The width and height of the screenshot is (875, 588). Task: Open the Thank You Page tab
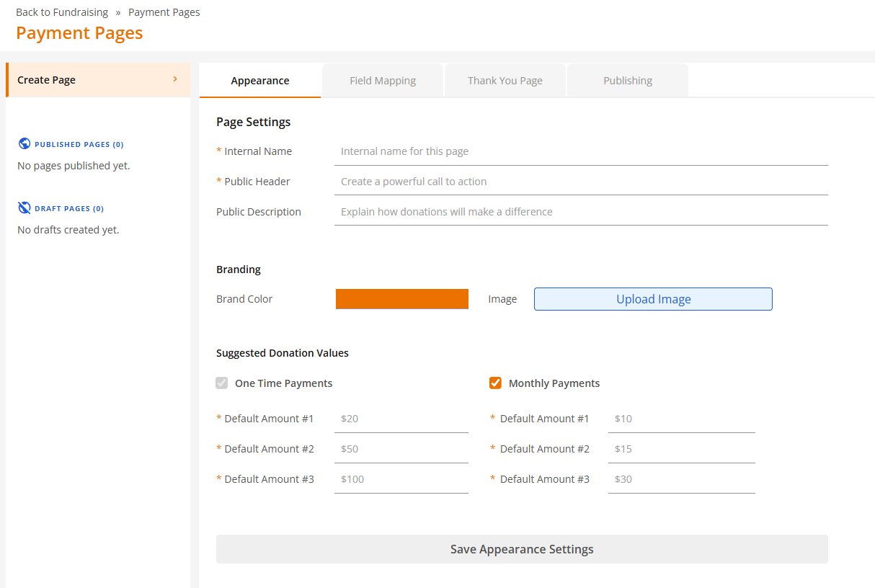[x=505, y=80]
